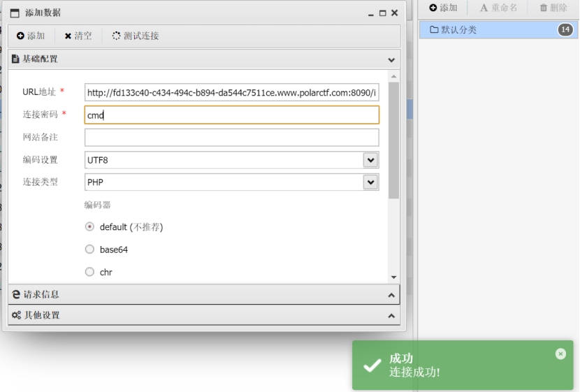The image size is (580, 392).
Task: Select the base64 encoder radio
Action: [89, 249]
